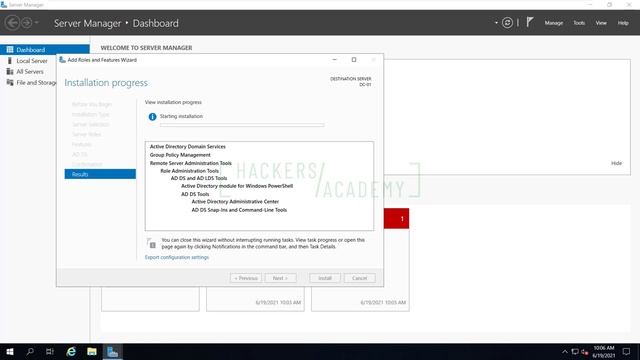This screenshot has height=360, width=640.
Task: Select Local Server in the sidebar
Action: 32,60
